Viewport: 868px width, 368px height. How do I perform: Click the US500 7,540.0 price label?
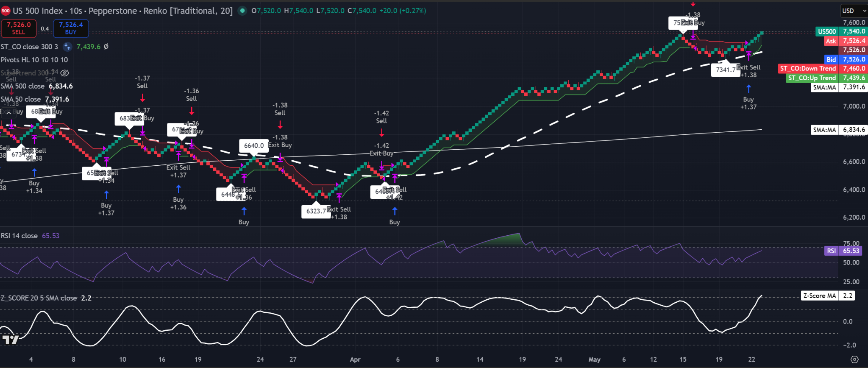(x=841, y=31)
